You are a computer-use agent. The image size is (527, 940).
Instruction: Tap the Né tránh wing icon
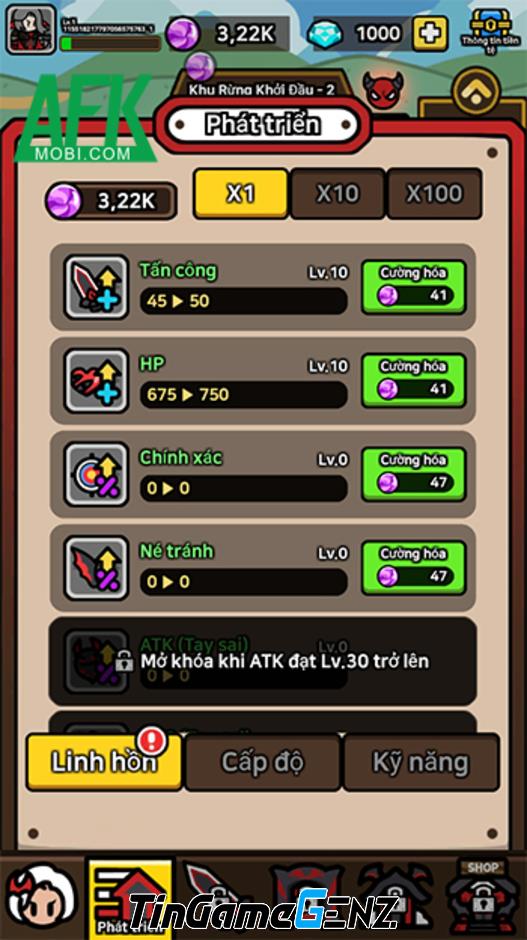(x=96, y=567)
